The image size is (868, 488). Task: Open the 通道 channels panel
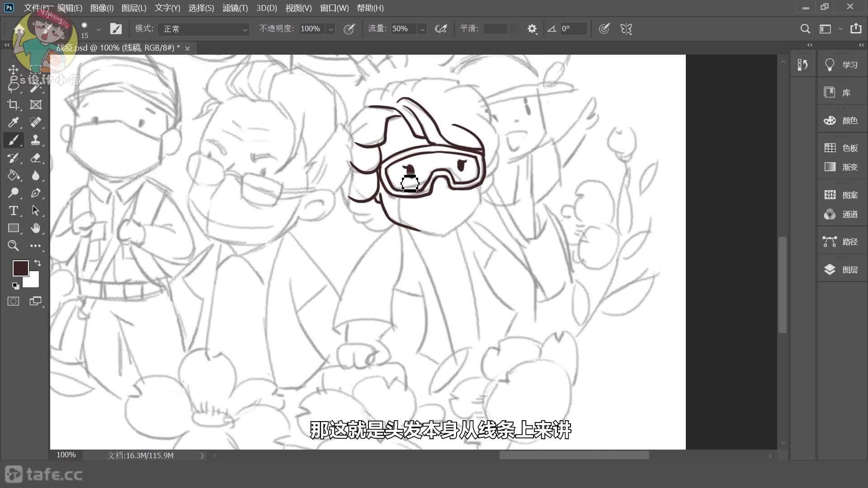click(x=842, y=214)
